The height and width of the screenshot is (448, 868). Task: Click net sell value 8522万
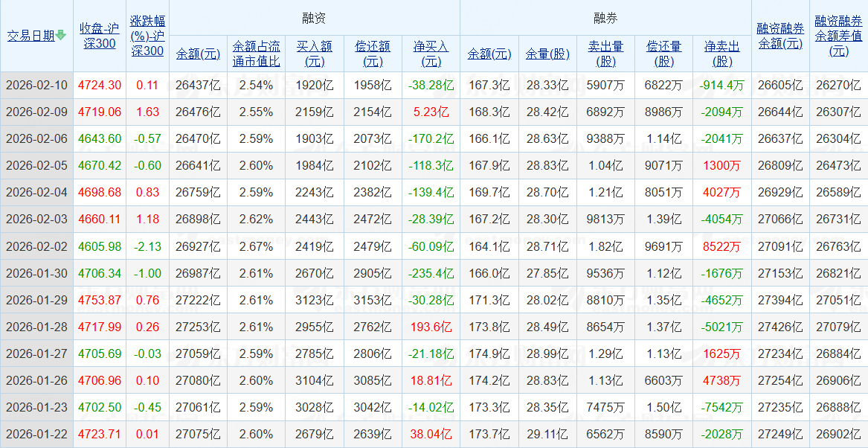point(722,246)
